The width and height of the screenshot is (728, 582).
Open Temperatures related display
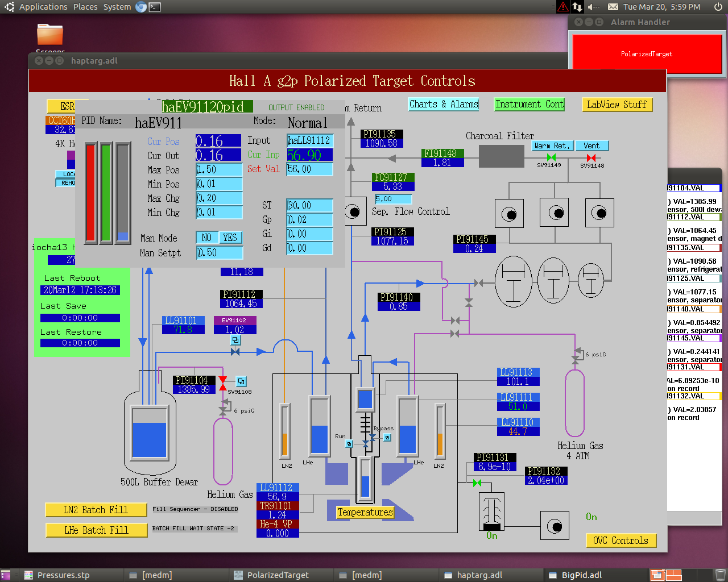click(365, 512)
